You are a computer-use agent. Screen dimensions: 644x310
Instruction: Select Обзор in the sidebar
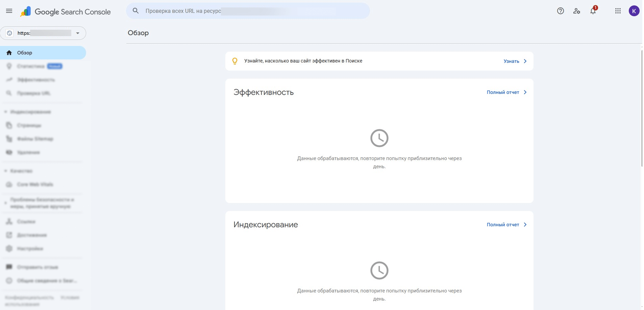coord(43,53)
